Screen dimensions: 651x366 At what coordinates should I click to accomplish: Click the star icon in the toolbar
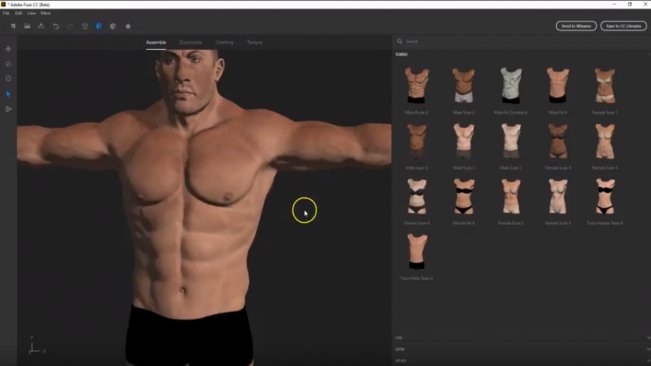click(x=128, y=26)
